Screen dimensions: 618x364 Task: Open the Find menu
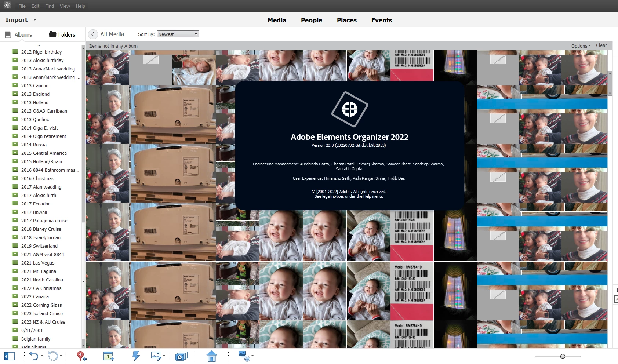pos(50,6)
